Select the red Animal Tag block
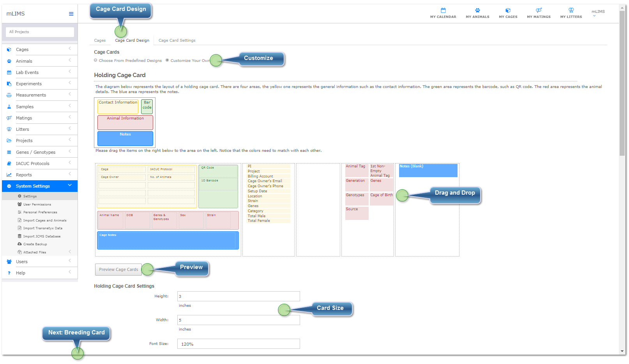 pos(357,171)
